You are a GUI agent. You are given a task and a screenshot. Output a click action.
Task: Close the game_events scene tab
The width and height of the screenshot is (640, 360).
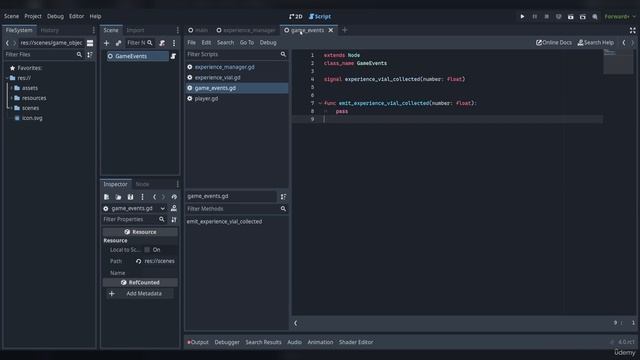331,30
